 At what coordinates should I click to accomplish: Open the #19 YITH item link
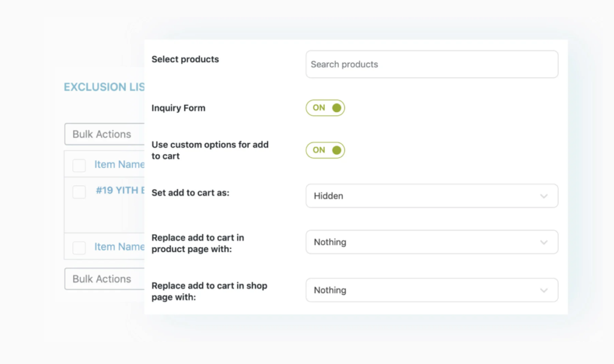121,191
